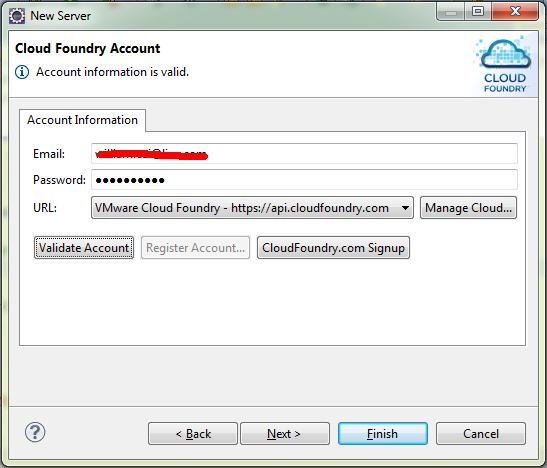This screenshot has width=547, height=468.
Task: Click the Register Account button
Action: coord(195,248)
